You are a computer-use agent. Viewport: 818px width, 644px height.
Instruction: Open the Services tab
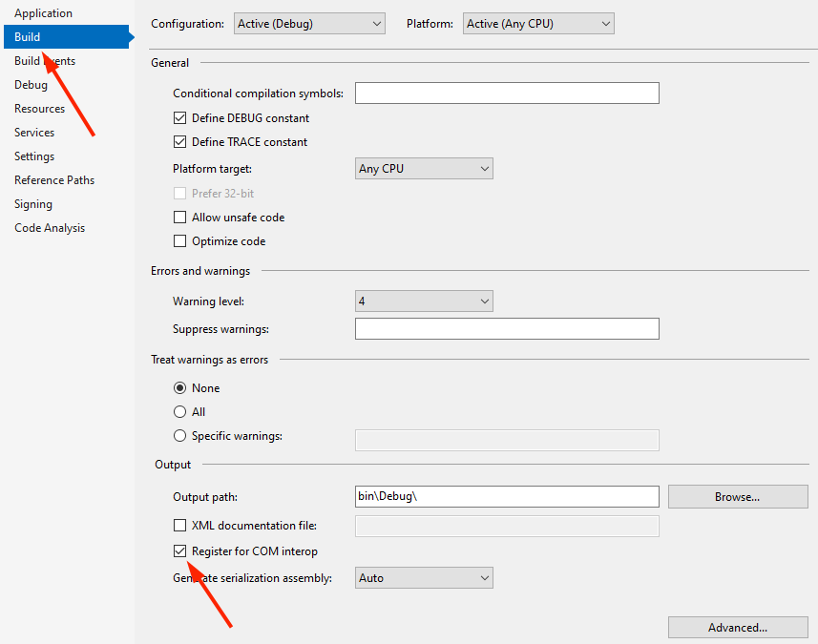pos(34,133)
